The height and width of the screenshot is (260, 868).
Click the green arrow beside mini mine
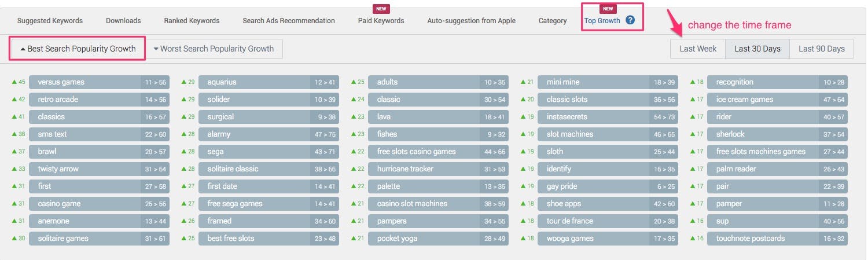[523, 82]
